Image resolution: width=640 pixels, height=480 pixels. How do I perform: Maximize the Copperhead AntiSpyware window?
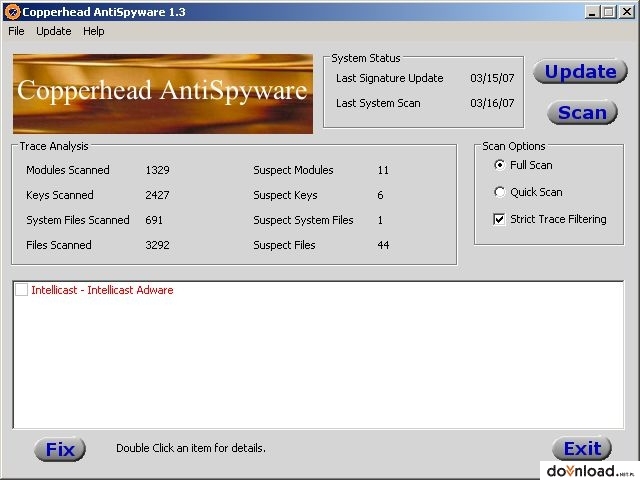pyautogui.click(x=609, y=12)
